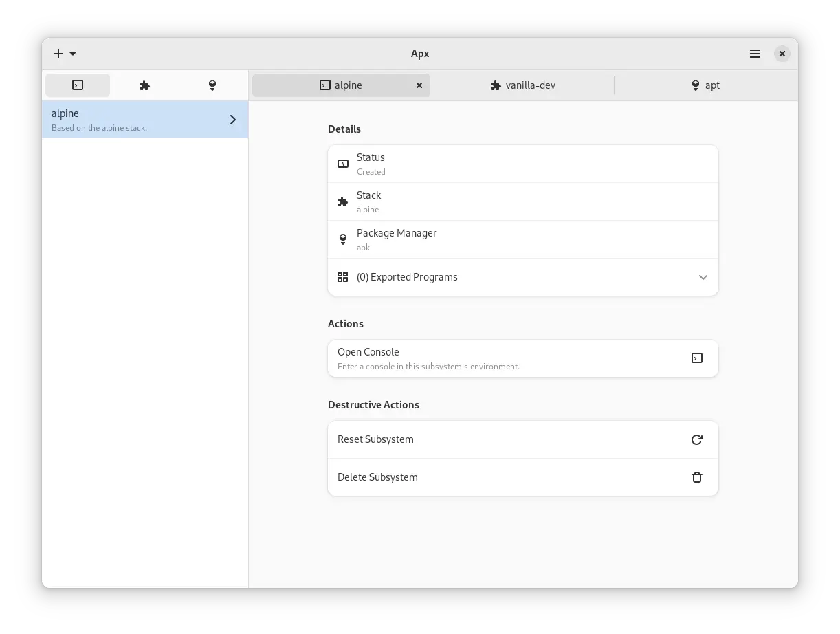Click the puzzle icon on the Stack row
840x634 pixels.
[x=342, y=201]
